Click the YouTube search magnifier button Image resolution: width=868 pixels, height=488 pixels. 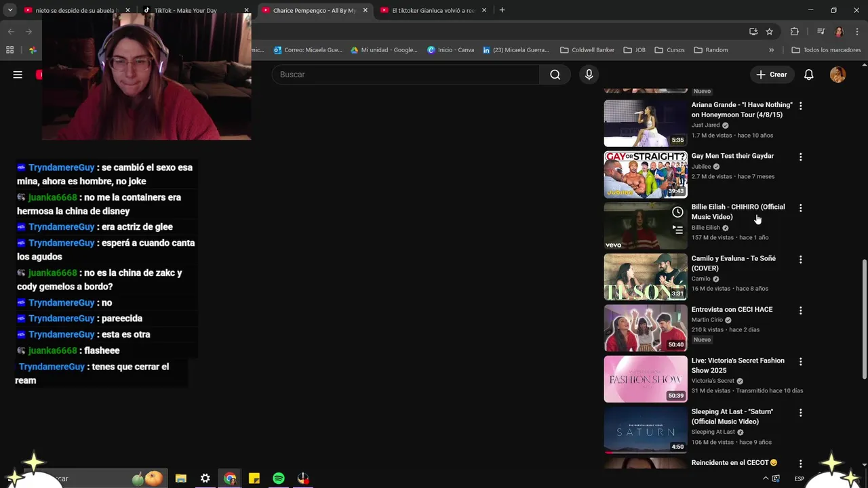click(x=555, y=75)
